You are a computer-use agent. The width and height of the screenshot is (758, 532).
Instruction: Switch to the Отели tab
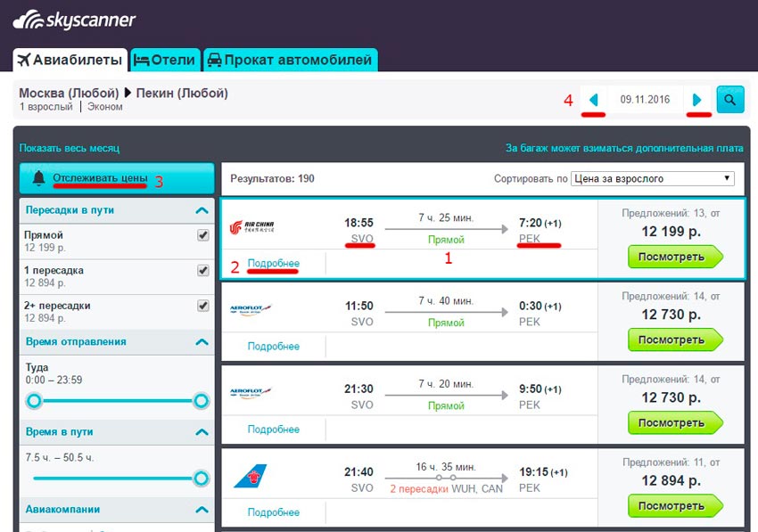(165, 61)
